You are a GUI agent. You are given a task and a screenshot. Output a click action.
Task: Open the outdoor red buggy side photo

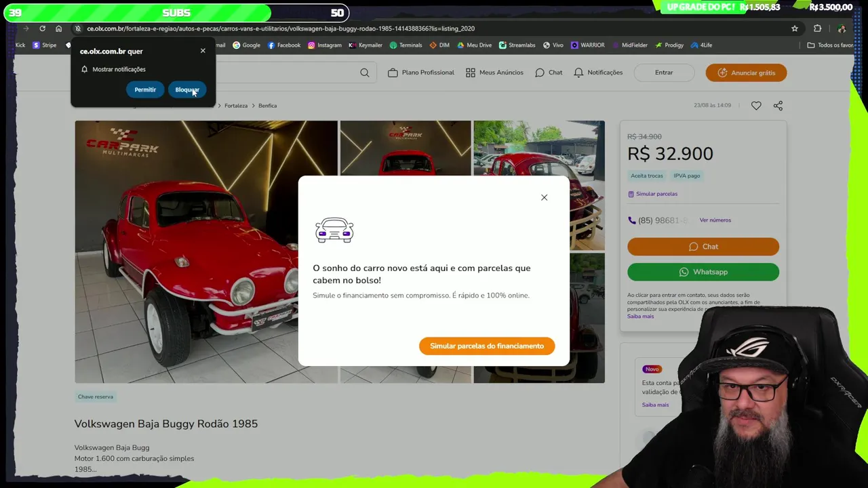539,185
